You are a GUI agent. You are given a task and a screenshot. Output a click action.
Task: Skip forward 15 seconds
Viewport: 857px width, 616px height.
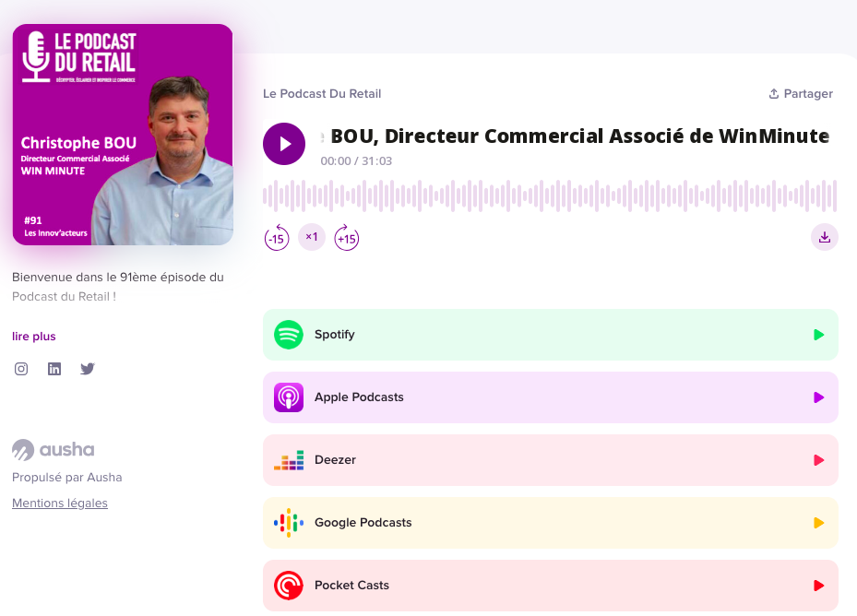347,238
